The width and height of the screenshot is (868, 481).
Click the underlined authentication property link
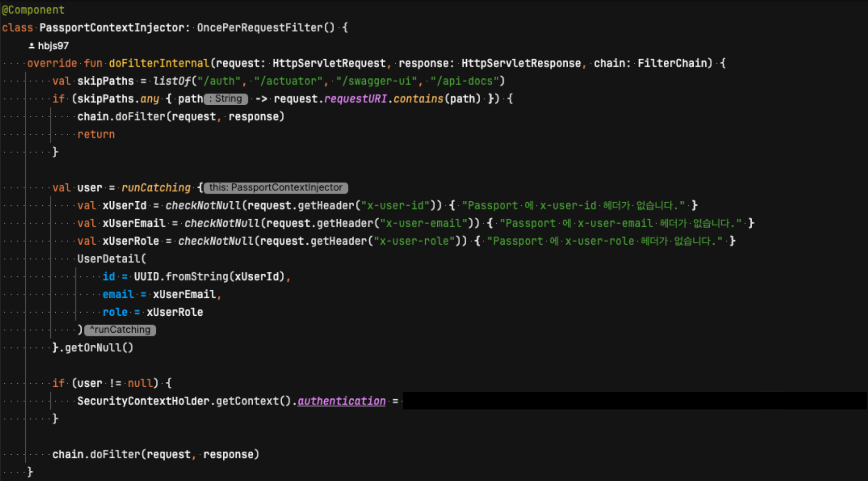coord(341,401)
